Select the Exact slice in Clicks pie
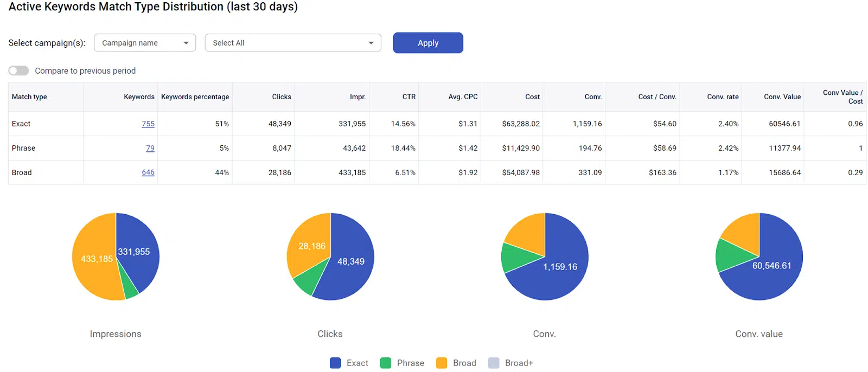This screenshot has width=868, height=372. [x=350, y=266]
